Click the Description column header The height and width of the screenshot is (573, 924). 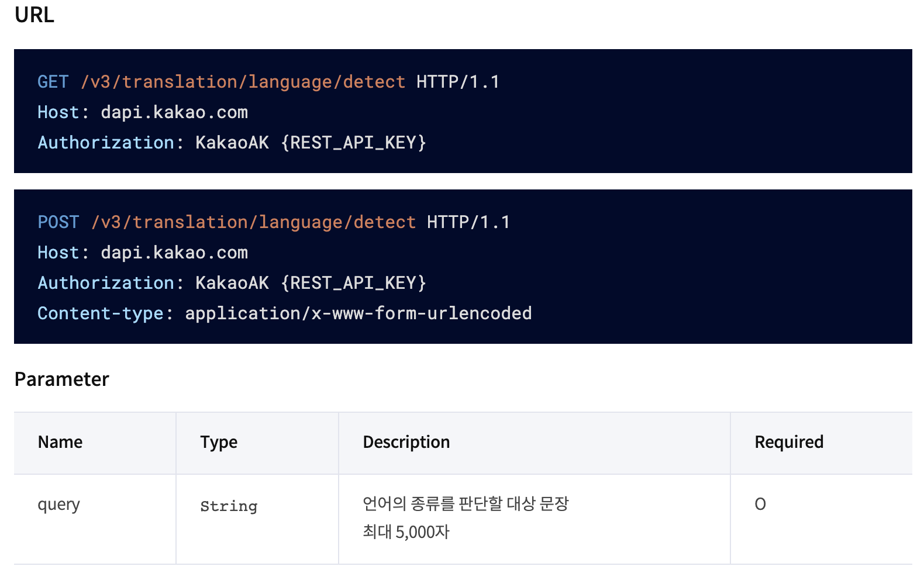click(406, 442)
